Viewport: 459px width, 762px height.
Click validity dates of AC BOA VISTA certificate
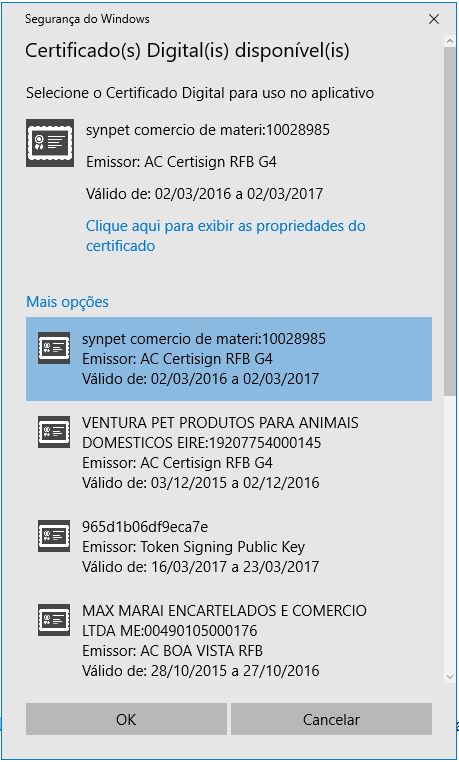click(201, 671)
